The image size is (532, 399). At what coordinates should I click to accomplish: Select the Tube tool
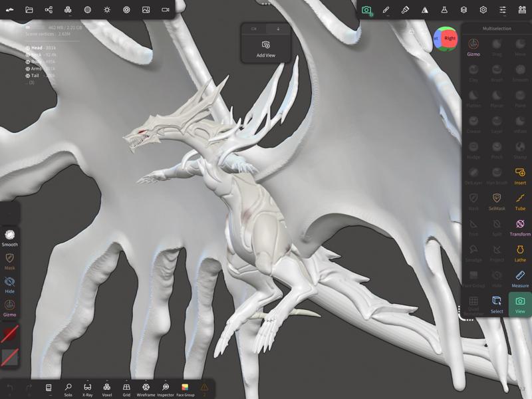[x=520, y=201]
